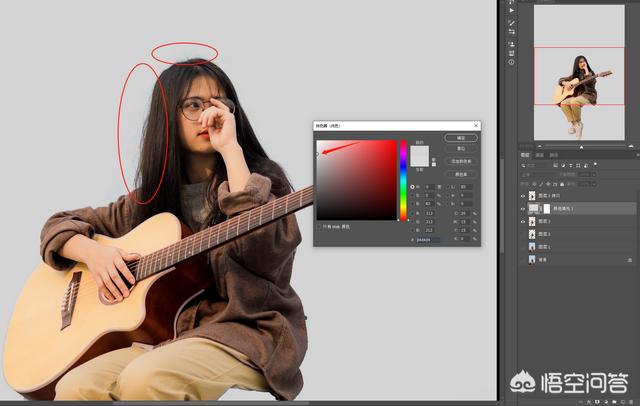
Task: Click Add to Swatches button
Action: (461, 160)
